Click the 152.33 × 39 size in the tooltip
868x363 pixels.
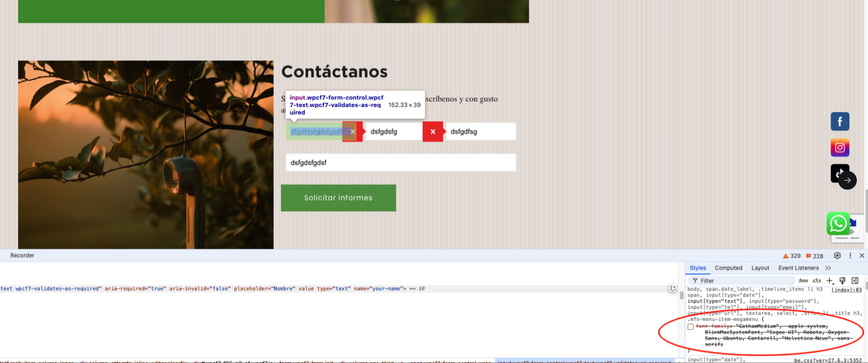404,105
